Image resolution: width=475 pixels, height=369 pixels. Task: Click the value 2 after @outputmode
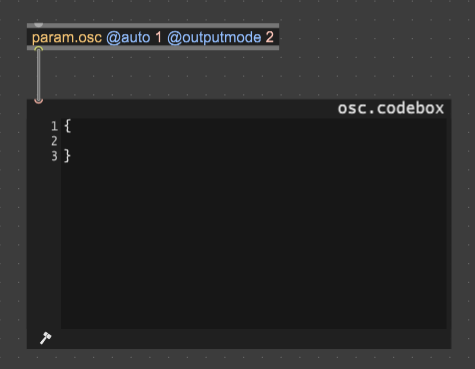(269, 37)
